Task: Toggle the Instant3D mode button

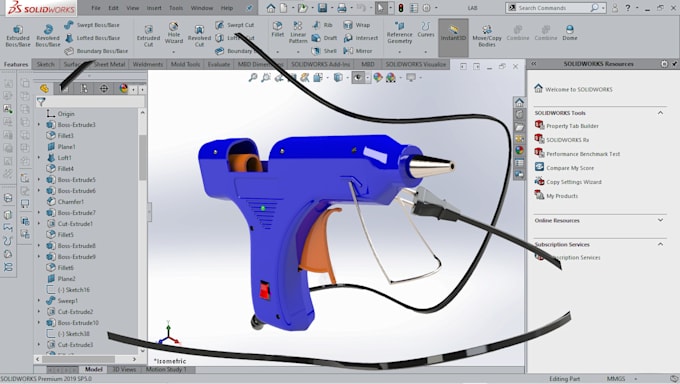Action: coord(453,33)
